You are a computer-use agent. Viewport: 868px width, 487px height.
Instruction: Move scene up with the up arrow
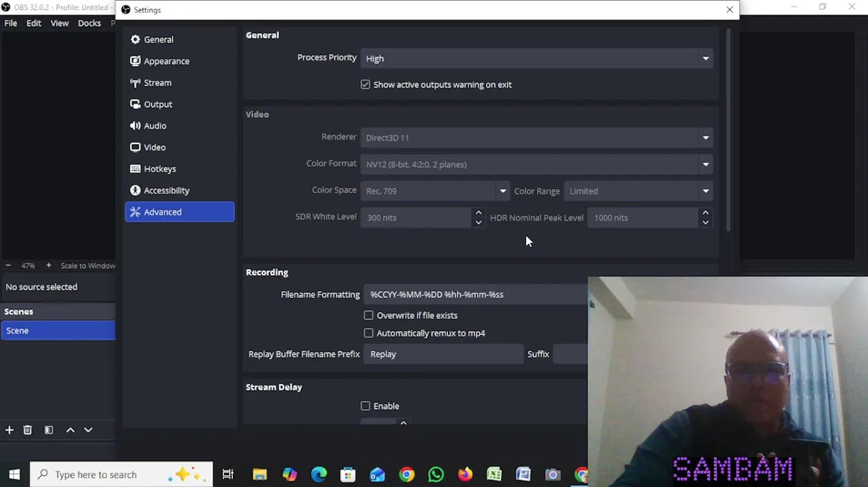tap(70, 430)
